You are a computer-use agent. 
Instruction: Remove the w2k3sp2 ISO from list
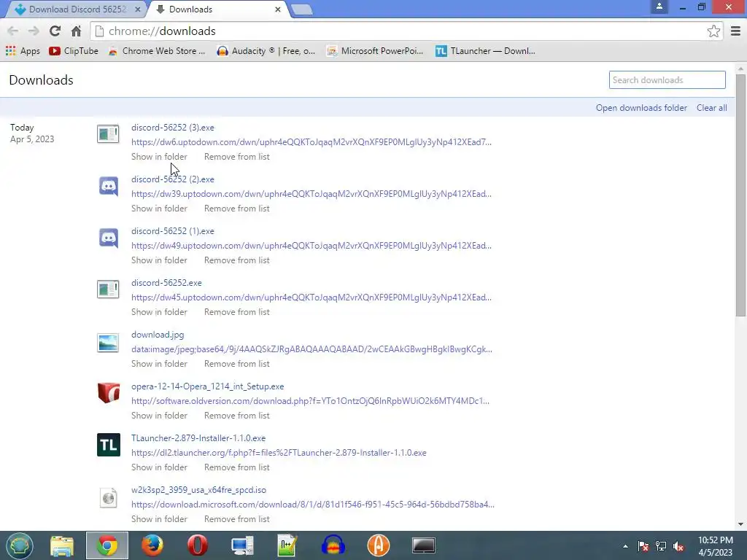coord(237,519)
